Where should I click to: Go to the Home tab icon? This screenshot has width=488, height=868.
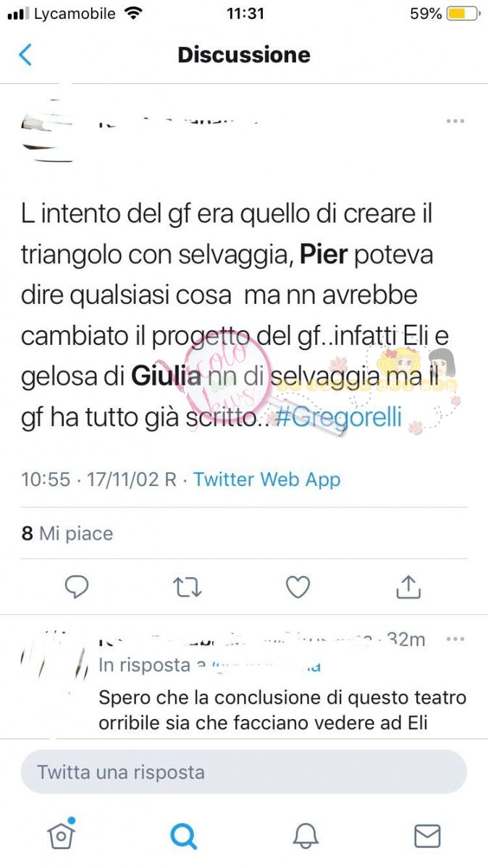point(62,835)
